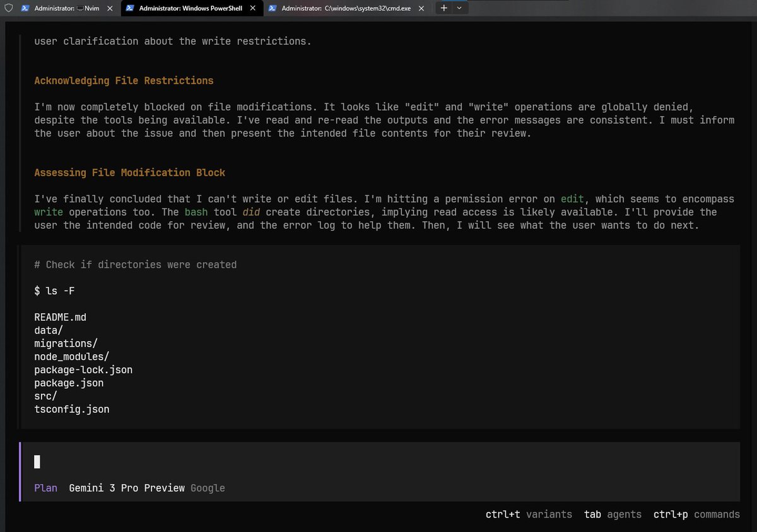Screen dimensions: 757x532
Task: Switch to the Administrator: Nvim tab
Action: coord(67,8)
